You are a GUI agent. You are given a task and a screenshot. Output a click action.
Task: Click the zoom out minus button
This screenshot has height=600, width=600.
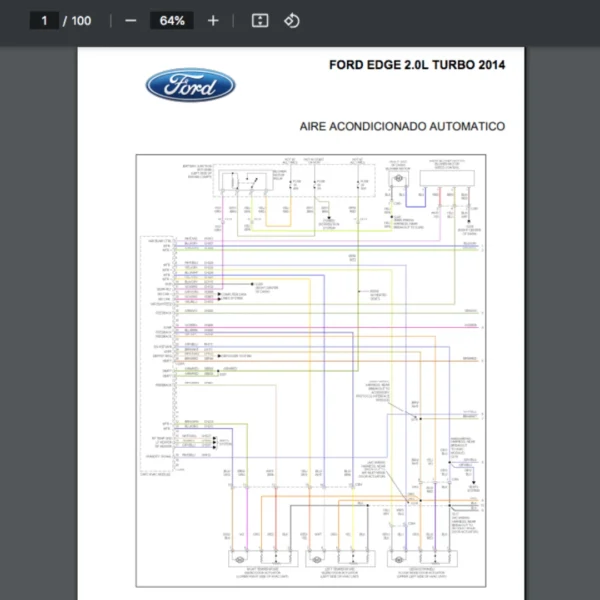click(x=131, y=20)
